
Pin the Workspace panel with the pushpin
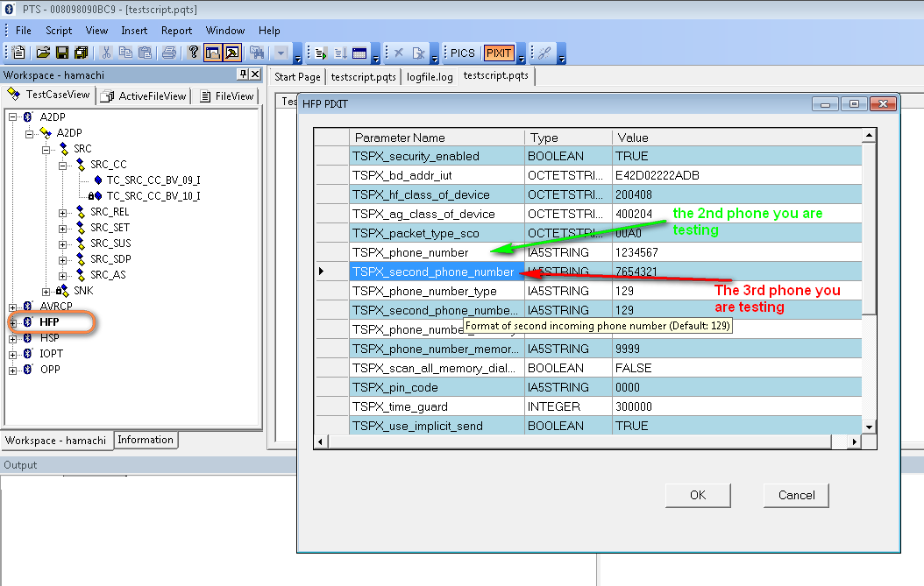click(x=243, y=74)
